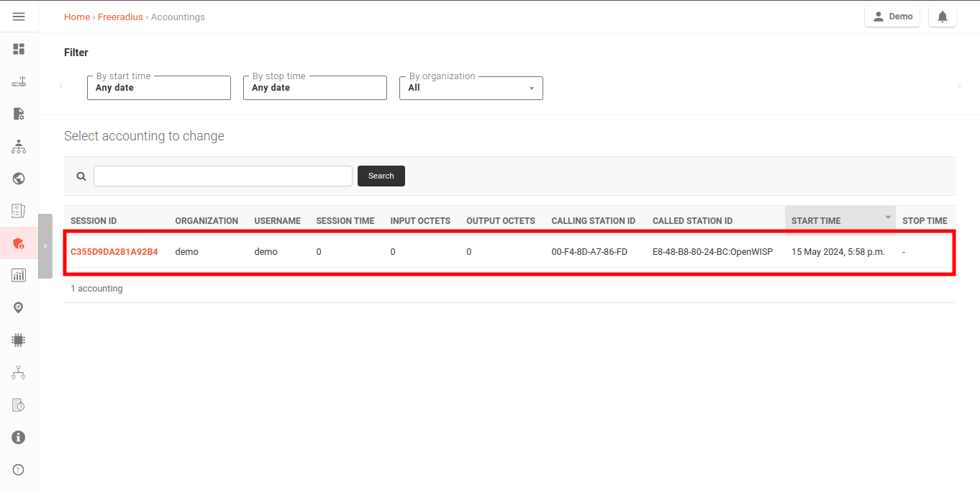
Task: Open the firmware chip icon
Action: (19, 340)
